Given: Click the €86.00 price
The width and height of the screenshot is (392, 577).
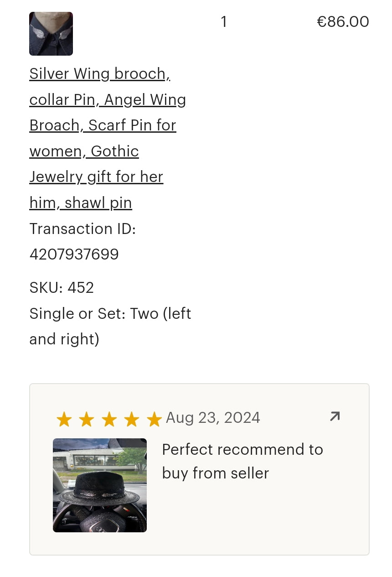Looking at the screenshot, I should pyautogui.click(x=343, y=21).
